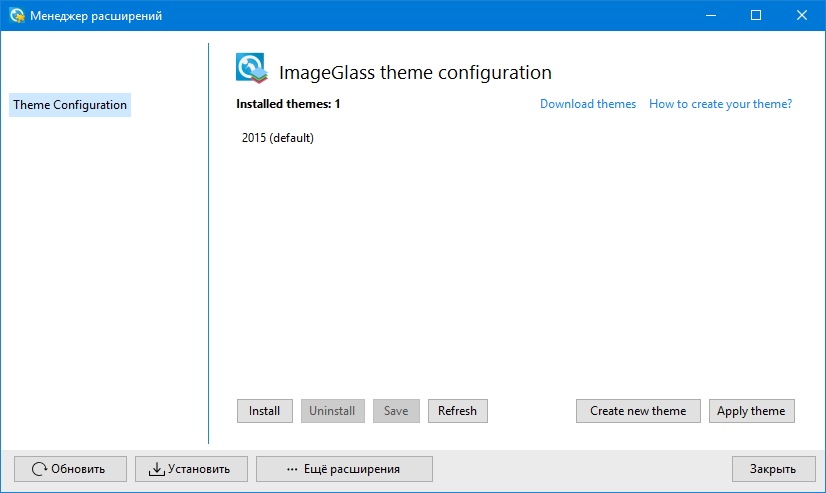This screenshot has height=493, width=826.
Task: Click the Обновить button with refresh icon
Action: point(70,469)
